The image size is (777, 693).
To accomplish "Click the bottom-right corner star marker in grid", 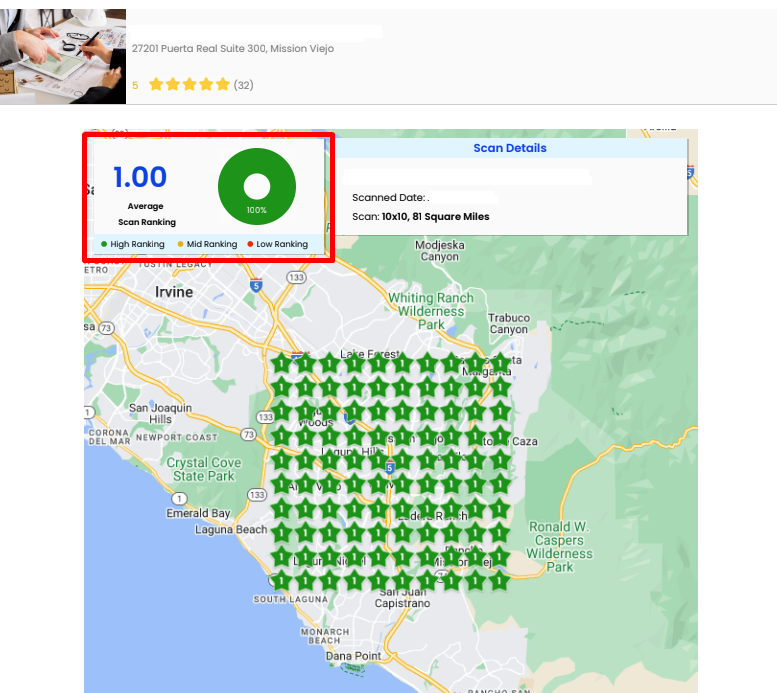I will pos(500,580).
